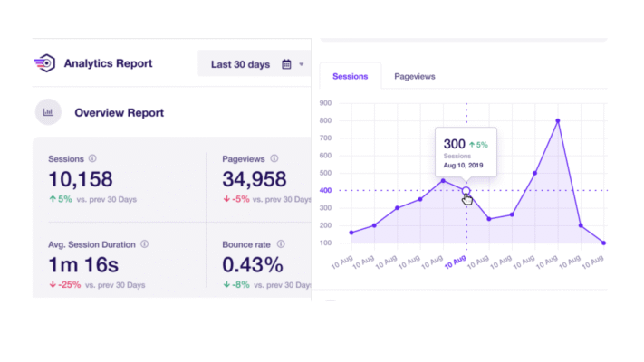Click the Analytics Report title text

click(107, 63)
